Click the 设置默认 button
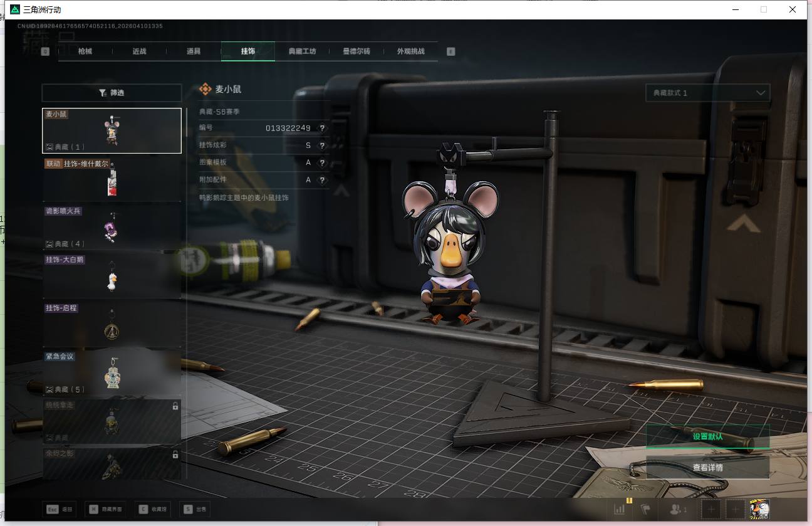Image resolution: width=812 pixels, height=526 pixels. click(707, 436)
